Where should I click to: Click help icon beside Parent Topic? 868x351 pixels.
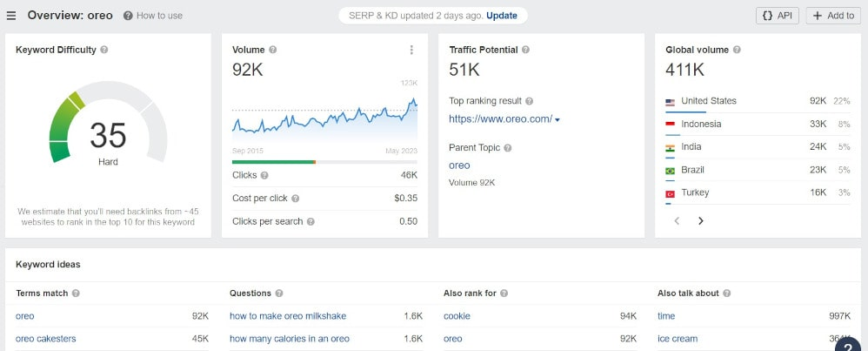[508, 148]
